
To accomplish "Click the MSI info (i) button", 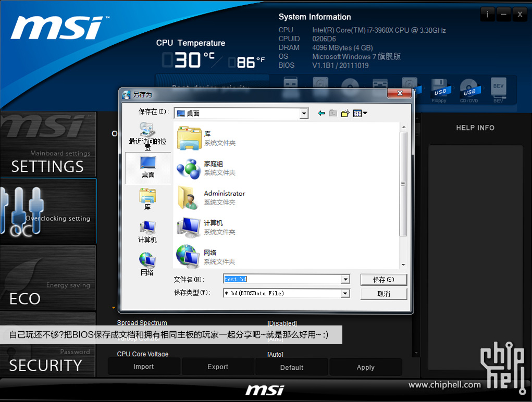I will pos(488,14).
